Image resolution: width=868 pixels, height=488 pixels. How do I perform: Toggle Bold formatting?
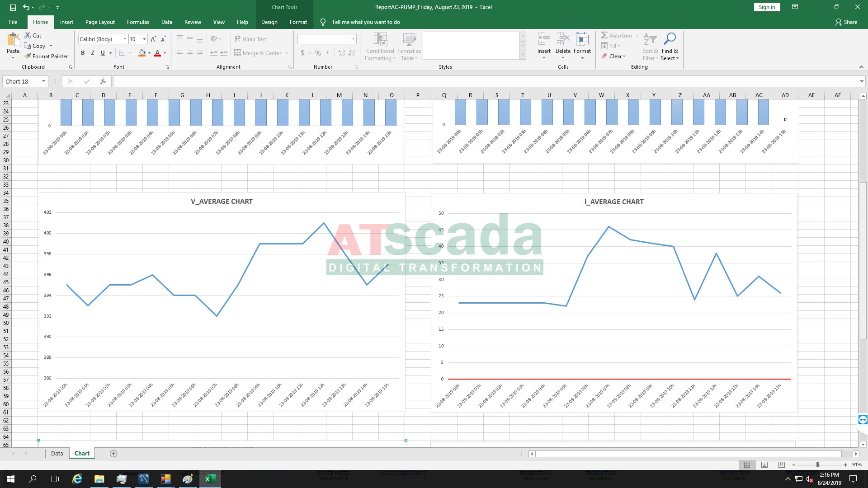[x=83, y=53]
